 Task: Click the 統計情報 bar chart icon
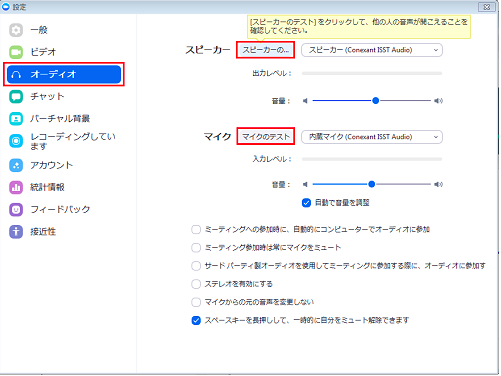click(16, 187)
